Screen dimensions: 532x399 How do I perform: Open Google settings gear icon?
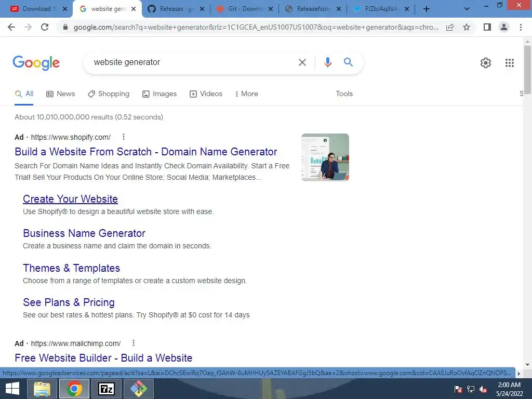click(486, 63)
